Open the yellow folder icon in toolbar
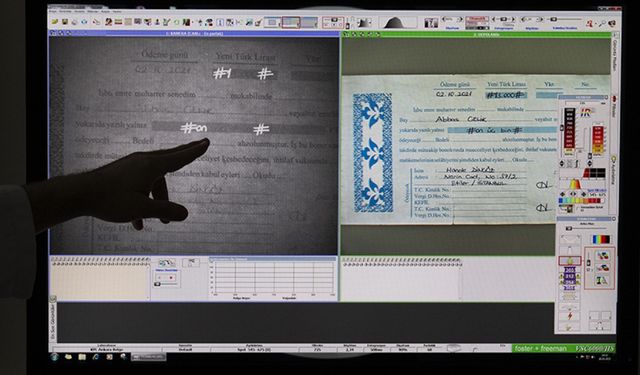 pyautogui.click(x=55, y=22)
